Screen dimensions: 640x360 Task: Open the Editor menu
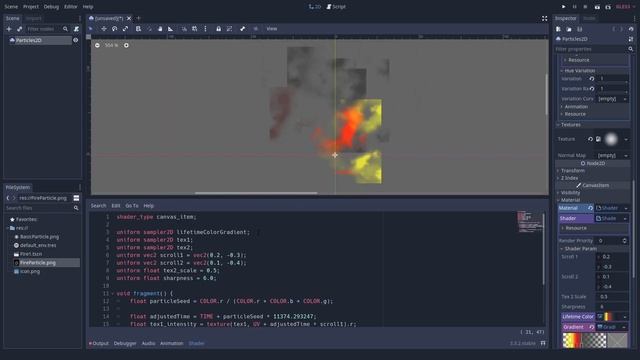[71, 7]
